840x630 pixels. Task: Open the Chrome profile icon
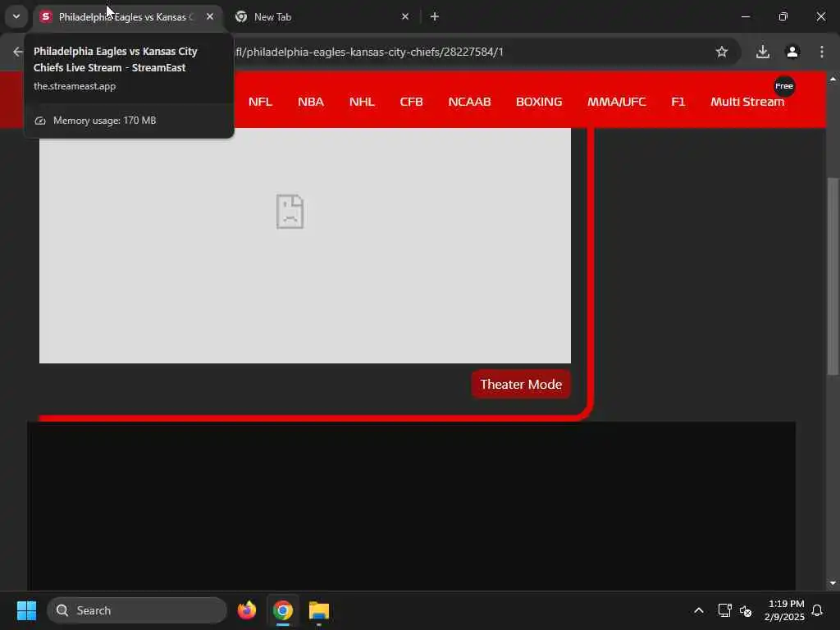point(792,52)
